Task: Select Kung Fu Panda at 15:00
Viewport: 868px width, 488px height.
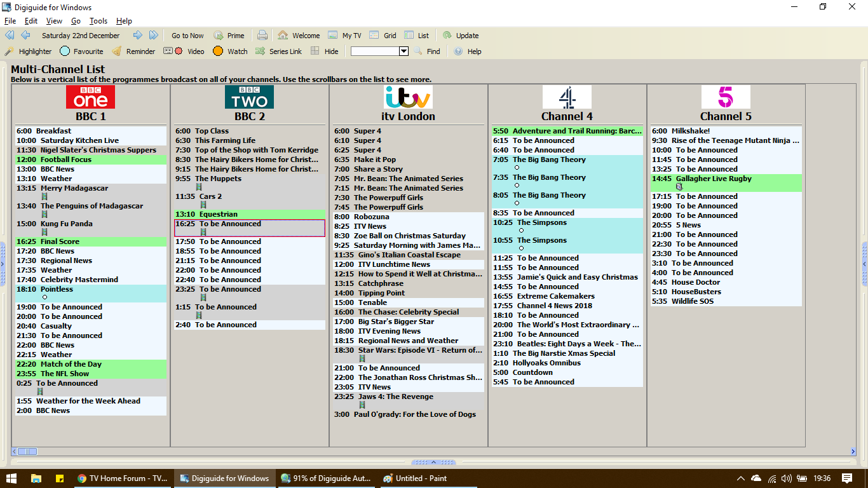Action: click(x=91, y=227)
